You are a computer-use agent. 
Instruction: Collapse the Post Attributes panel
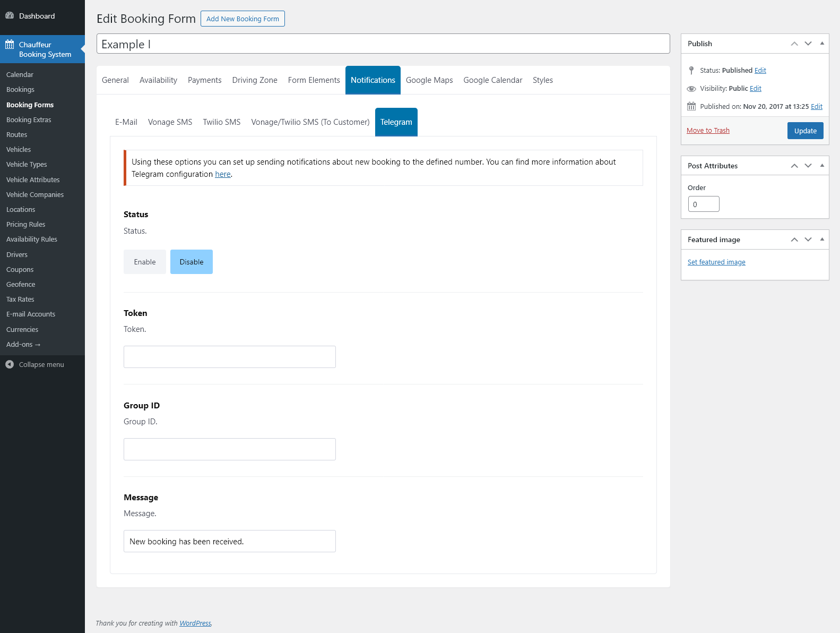pyautogui.click(x=822, y=166)
